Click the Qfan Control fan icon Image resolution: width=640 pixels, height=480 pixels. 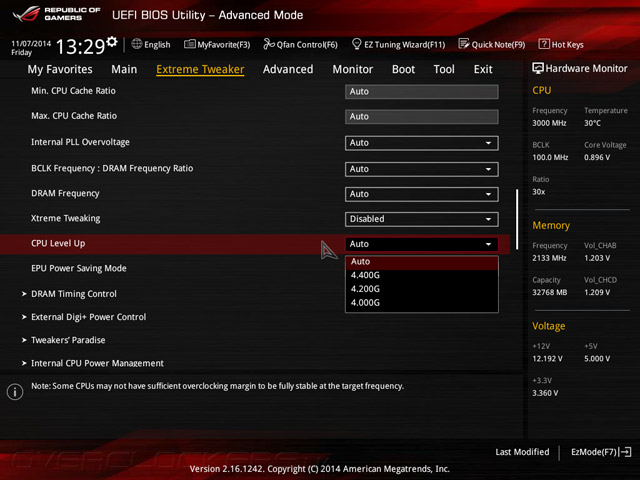(x=269, y=44)
